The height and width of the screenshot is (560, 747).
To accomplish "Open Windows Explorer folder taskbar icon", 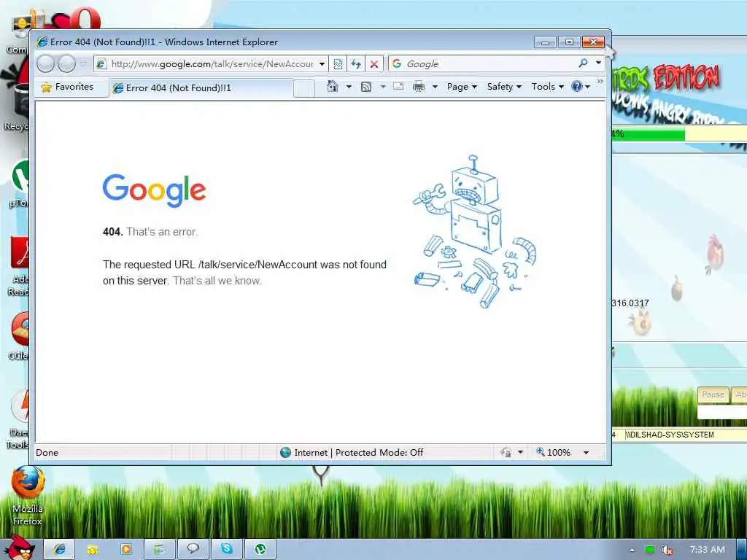I will pyautogui.click(x=93, y=550).
